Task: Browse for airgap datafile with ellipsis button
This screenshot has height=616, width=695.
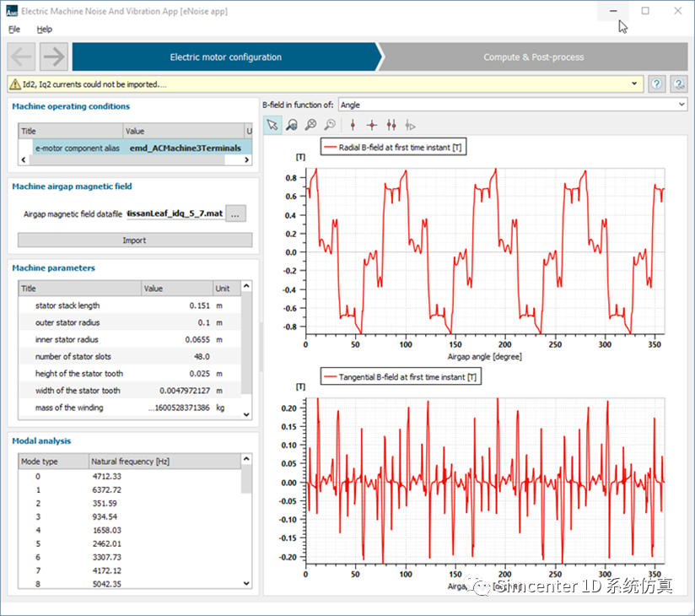Action: click(x=237, y=214)
